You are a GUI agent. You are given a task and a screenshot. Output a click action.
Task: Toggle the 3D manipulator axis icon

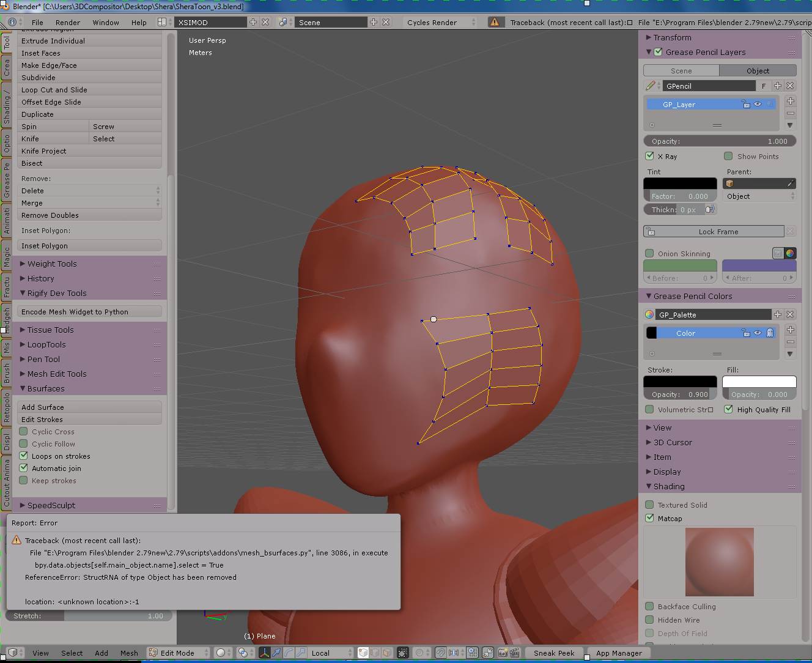click(x=265, y=653)
